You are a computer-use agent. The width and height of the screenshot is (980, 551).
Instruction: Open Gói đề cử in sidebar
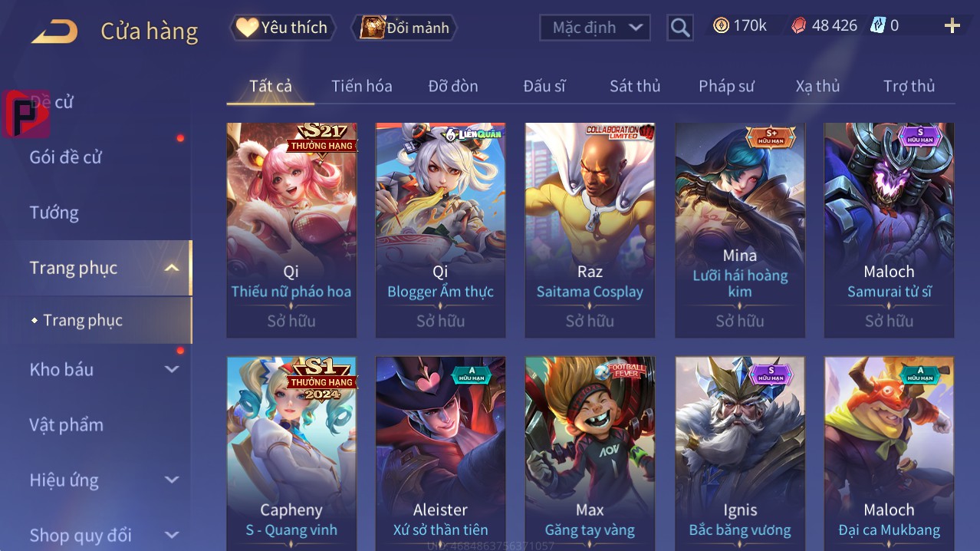point(66,157)
